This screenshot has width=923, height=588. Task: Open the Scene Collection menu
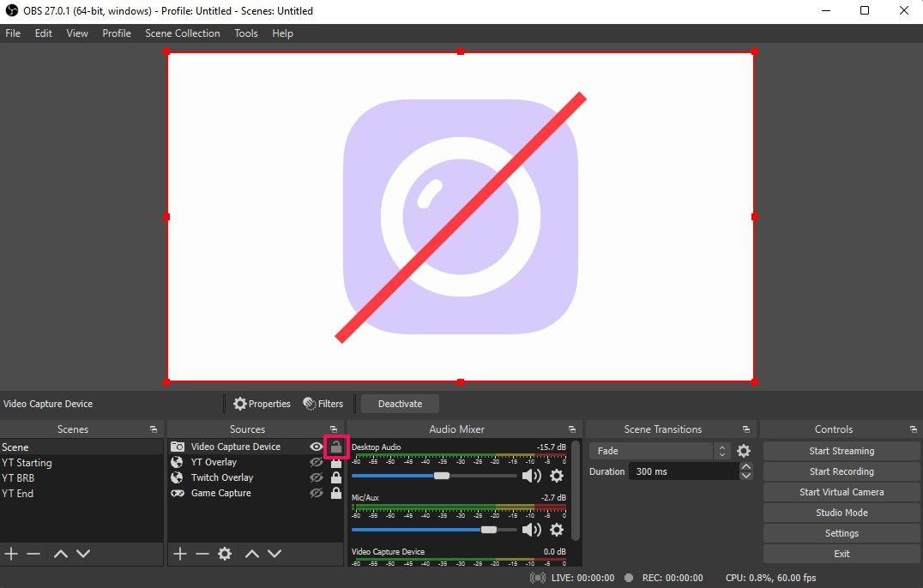(183, 33)
